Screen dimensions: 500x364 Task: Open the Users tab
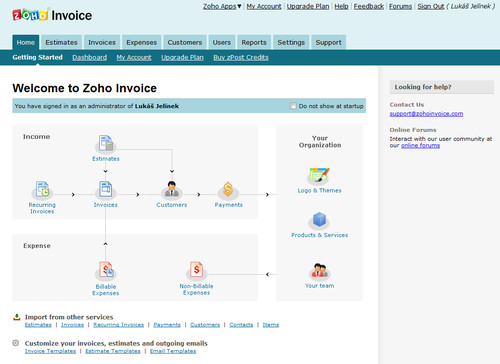[x=222, y=42]
